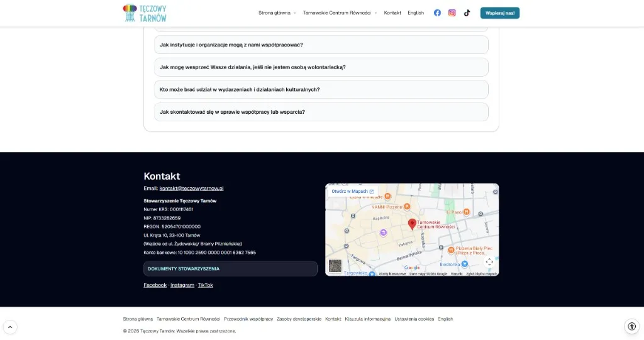Viewport: 644px width, 340px height.
Task: Expand question Jak skontaktować się w sprawie współpracy
Action: (321, 112)
